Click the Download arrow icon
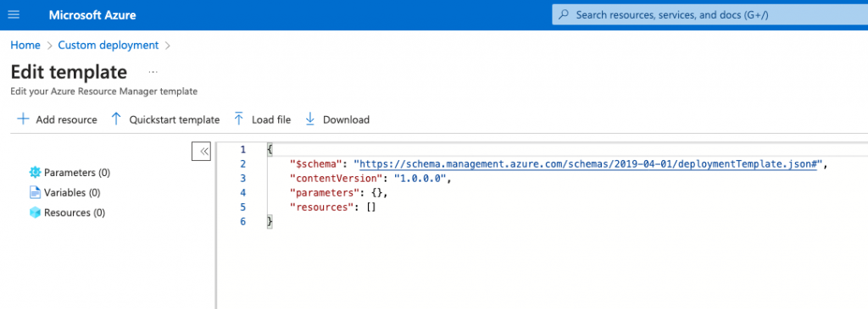Screen dimensions: 868x309 click(x=310, y=119)
